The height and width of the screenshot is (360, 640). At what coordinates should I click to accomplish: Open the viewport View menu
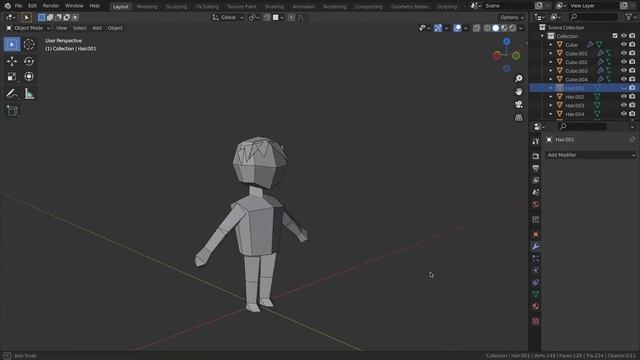tap(61, 28)
